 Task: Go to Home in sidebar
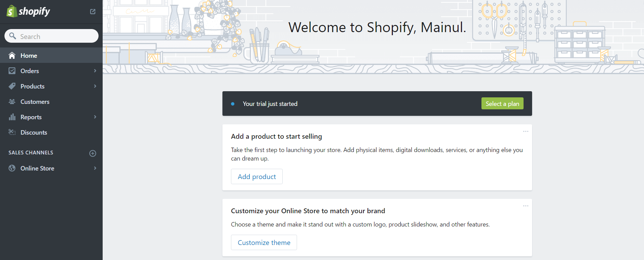tap(51, 55)
